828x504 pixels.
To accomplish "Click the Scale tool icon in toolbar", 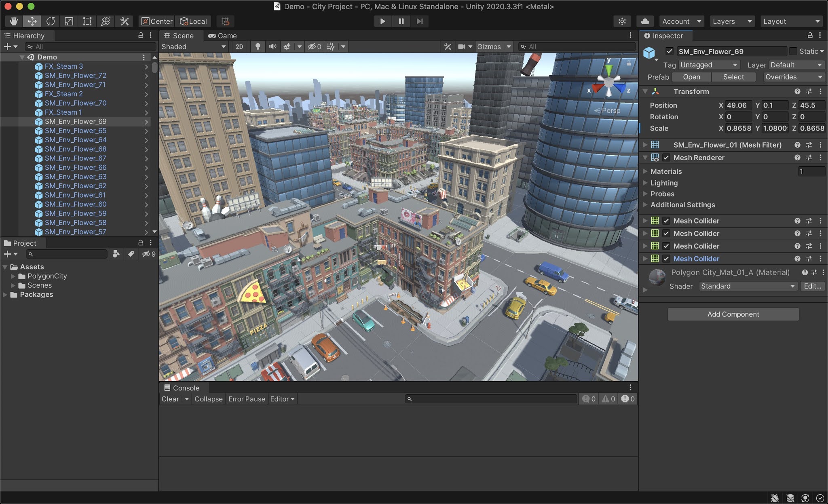I will pyautogui.click(x=69, y=21).
